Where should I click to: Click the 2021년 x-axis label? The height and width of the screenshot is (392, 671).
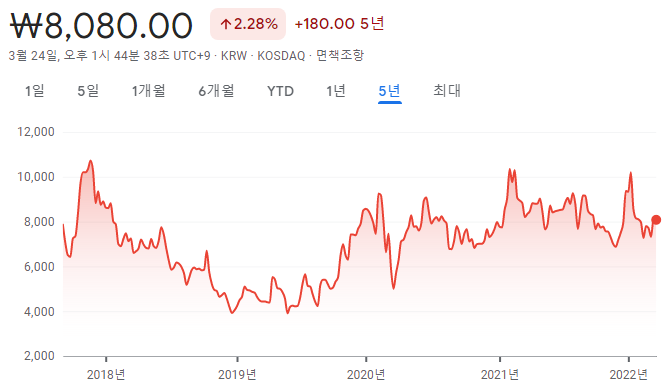[x=500, y=375]
